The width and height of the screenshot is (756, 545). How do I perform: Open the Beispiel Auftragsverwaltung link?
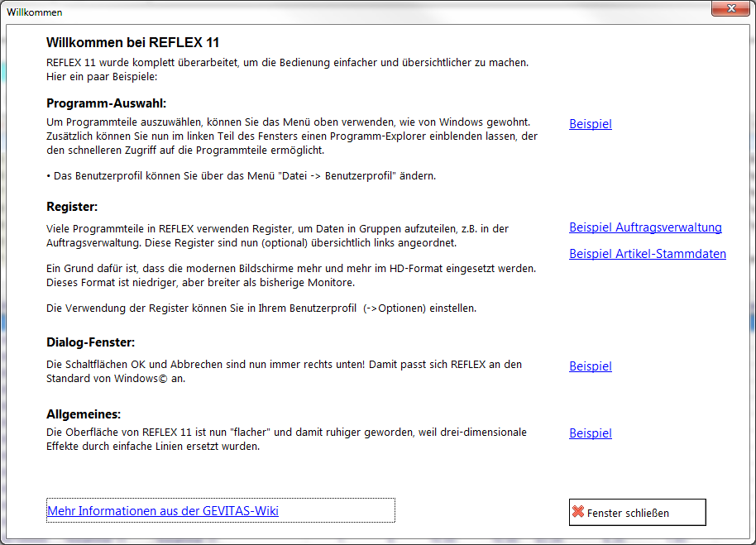[645, 227]
